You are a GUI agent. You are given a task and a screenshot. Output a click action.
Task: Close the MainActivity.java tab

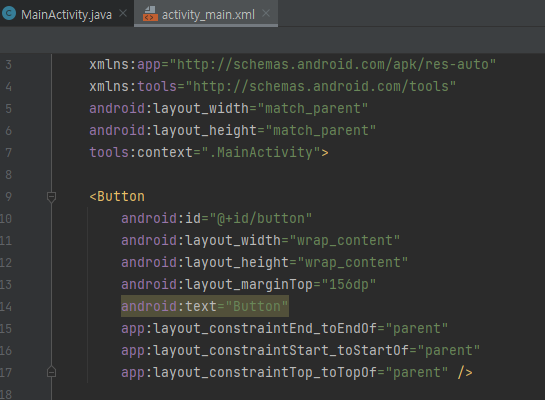pyautogui.click(x=123, y=14)
